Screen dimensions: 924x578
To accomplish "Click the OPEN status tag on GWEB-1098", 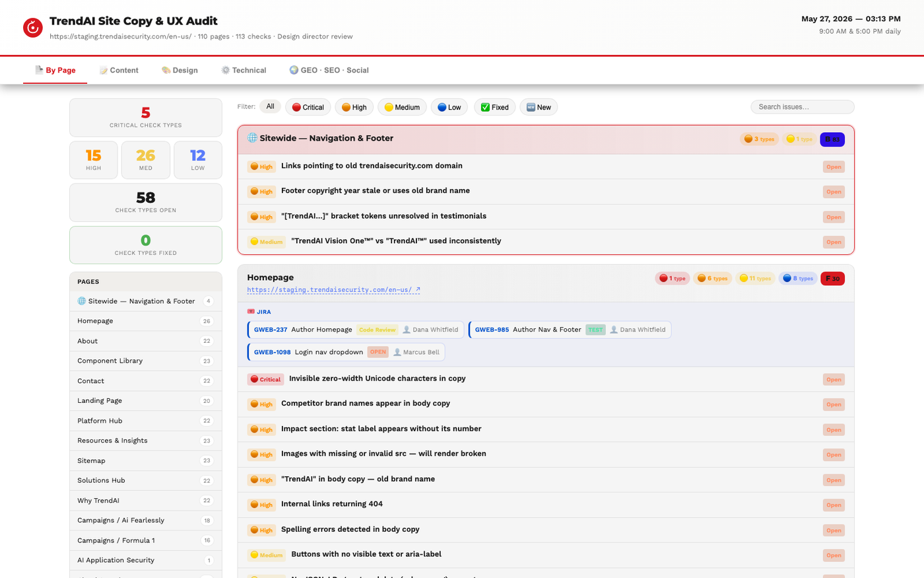I will [378, 352].
